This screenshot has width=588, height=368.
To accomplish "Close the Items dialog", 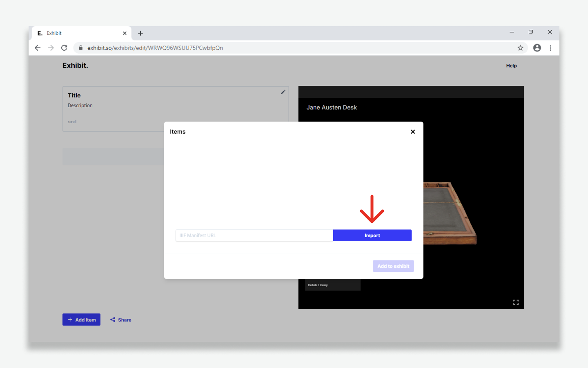I will tap(412, 132).
